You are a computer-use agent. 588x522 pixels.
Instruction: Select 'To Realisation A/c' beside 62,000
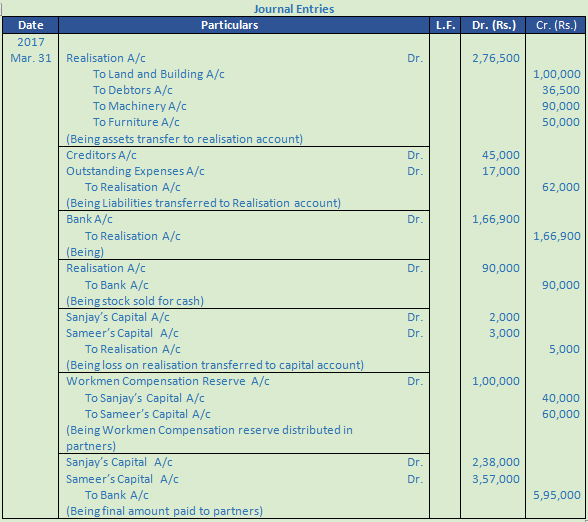pyautogui.click(x=133, y=187)
